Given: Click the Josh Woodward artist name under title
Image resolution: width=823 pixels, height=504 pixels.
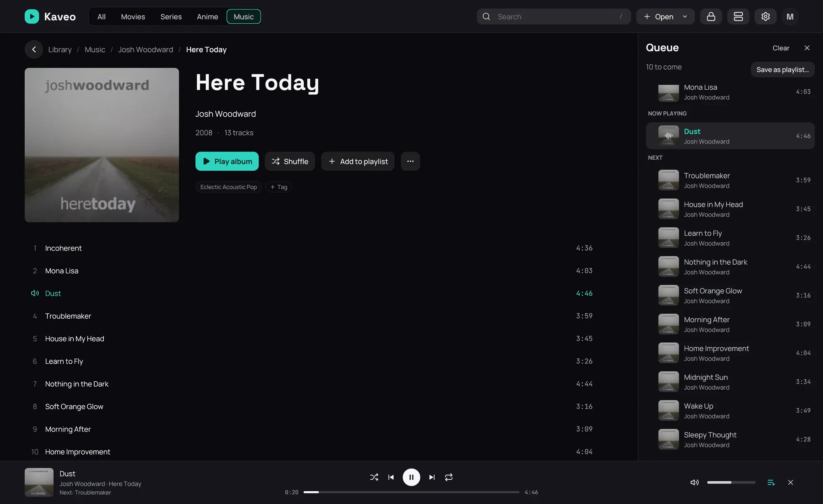Looking at the screenshot, I should pos(226,114).
